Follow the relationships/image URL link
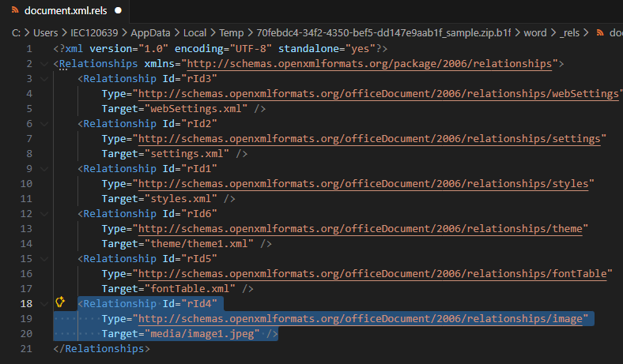Image resolution: width=623 pixels, height=364 pixels. point(360,319)
